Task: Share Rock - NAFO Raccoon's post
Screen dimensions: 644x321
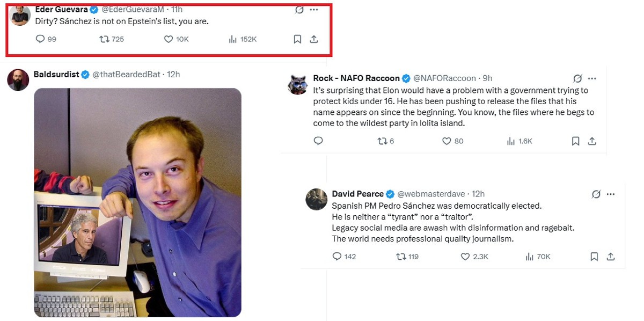Action: click(592, 141)
